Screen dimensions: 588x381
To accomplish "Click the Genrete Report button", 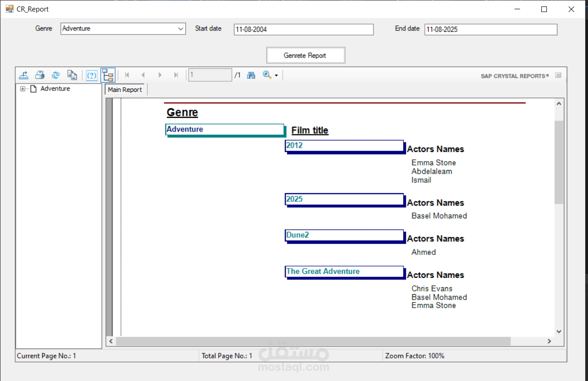I will [305, 55].
